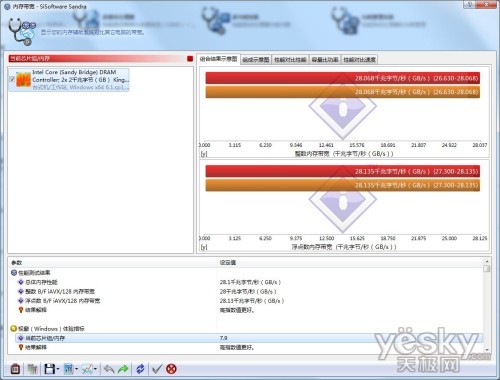The image size is (500, 380).
Task: Click the results list vertical scrollbar
Action: (x=487, y=305)
